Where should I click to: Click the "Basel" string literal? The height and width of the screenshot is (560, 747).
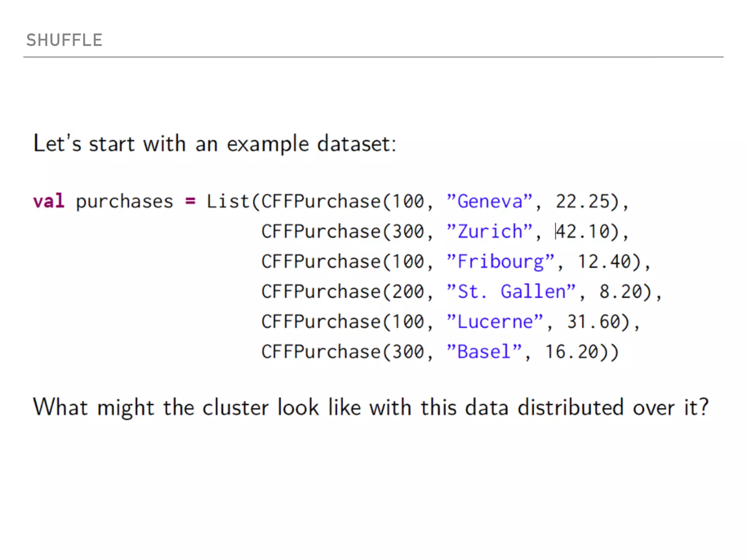pyautogui.click(x=484, y=352)
